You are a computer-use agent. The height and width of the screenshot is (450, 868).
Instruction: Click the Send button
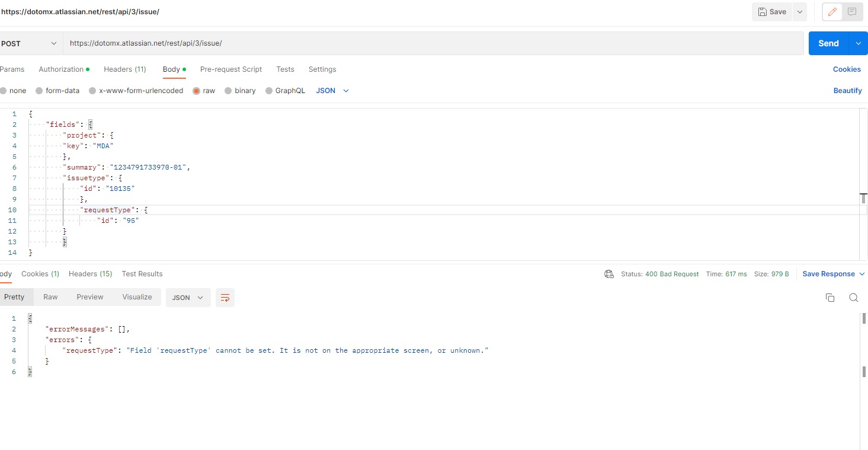click(x=829, y=43)
